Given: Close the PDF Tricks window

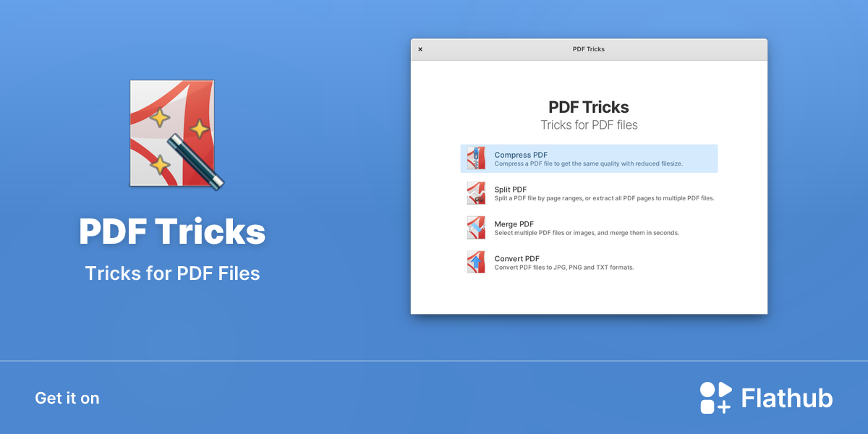Looking at the screenshot, I should click(420, 49).
